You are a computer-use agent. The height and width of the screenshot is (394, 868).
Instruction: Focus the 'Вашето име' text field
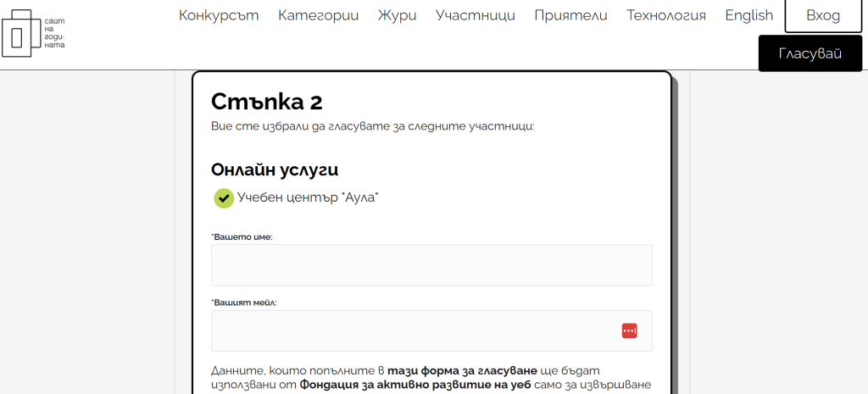431,265
